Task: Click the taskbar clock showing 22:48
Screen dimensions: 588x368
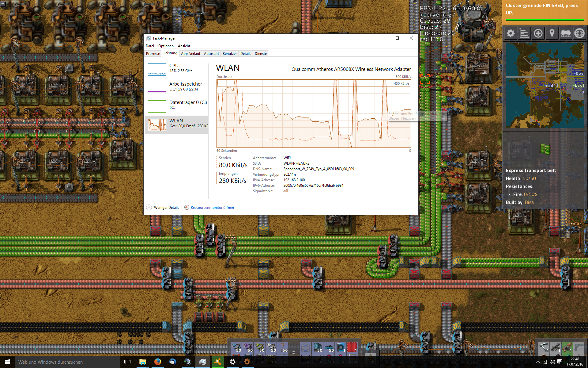Action: (575, 362)
